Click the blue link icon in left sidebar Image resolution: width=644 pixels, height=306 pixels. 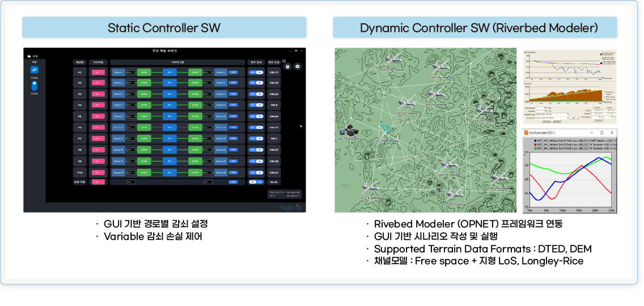pos(34,70)
